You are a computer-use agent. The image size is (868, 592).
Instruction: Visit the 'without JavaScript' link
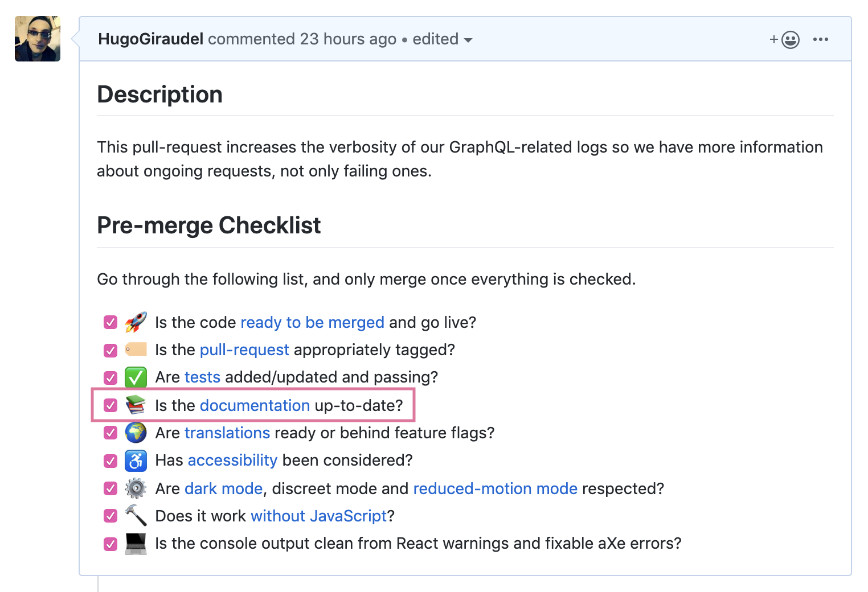coord(318,516)
